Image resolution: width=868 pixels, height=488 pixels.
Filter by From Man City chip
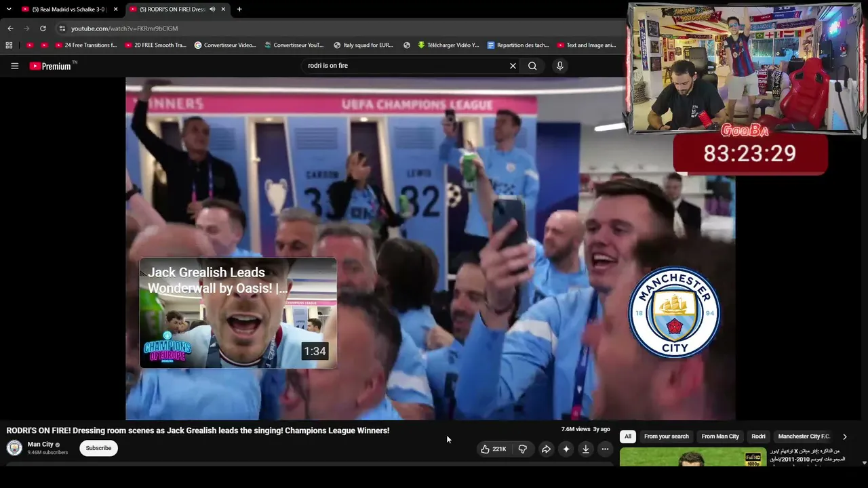[x=720, y=436]
